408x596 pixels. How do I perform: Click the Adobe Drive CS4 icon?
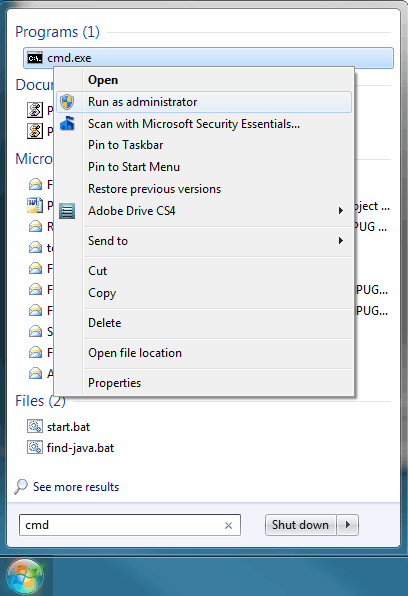pyautogui.click(x=67, y=211)
